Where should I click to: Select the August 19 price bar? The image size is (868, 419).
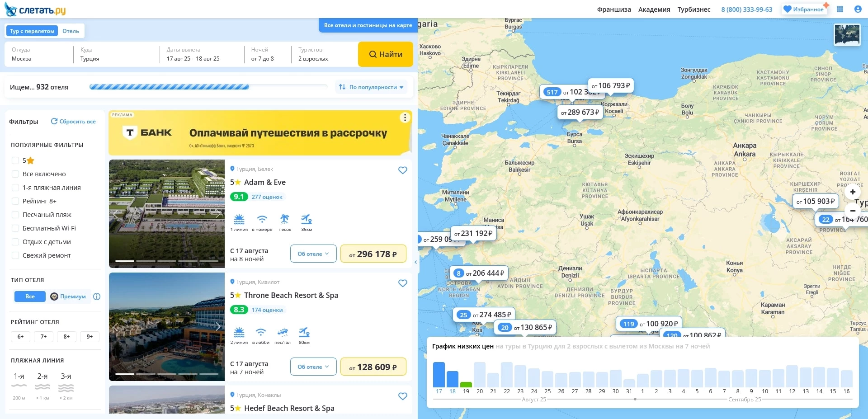[466, 385]
